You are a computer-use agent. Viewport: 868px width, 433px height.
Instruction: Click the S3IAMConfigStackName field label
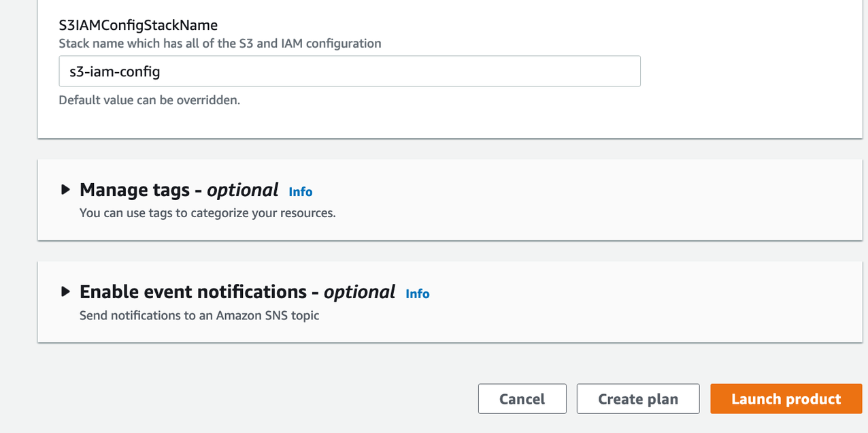click(138, 25)
